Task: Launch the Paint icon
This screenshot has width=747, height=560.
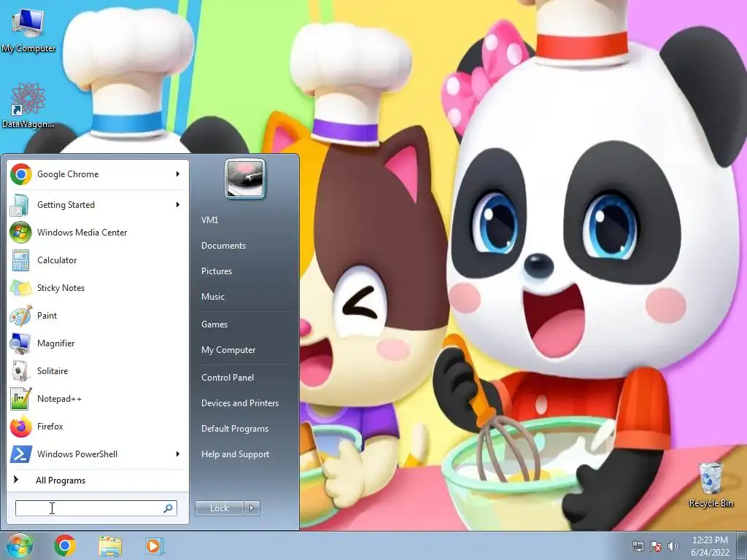Action: [x=20, y=316]
